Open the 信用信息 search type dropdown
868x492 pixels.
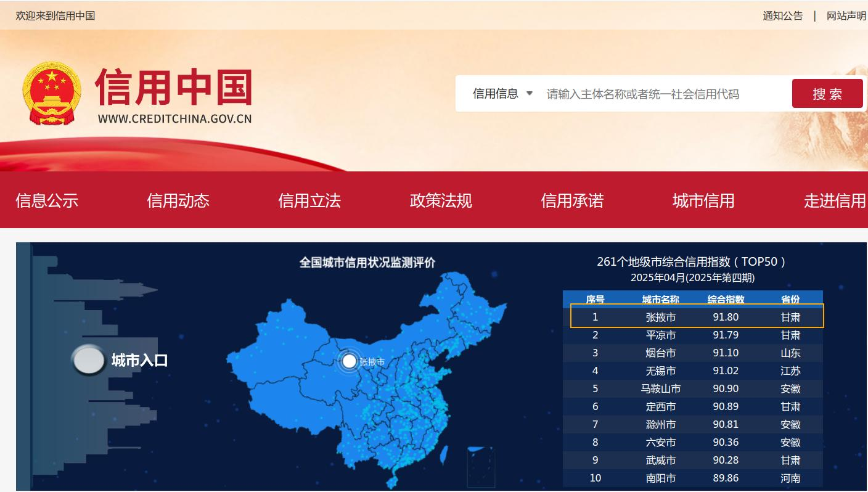coord(502,94)
